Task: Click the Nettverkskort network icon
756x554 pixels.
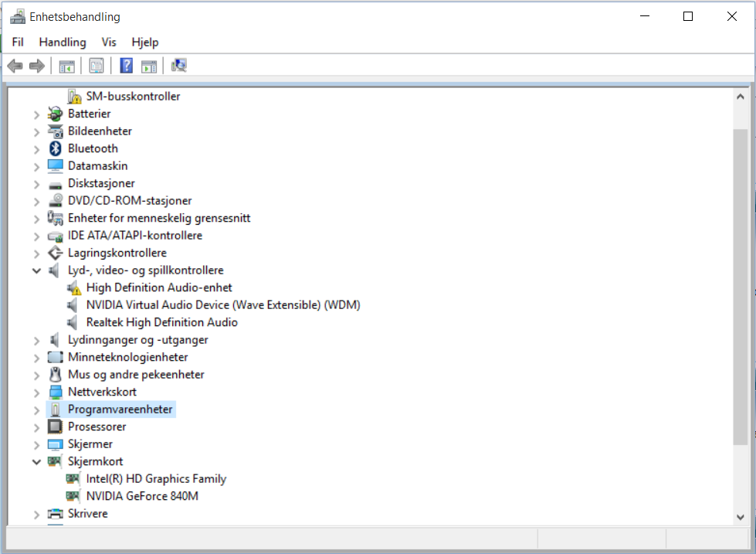Action: coord(55,392)
